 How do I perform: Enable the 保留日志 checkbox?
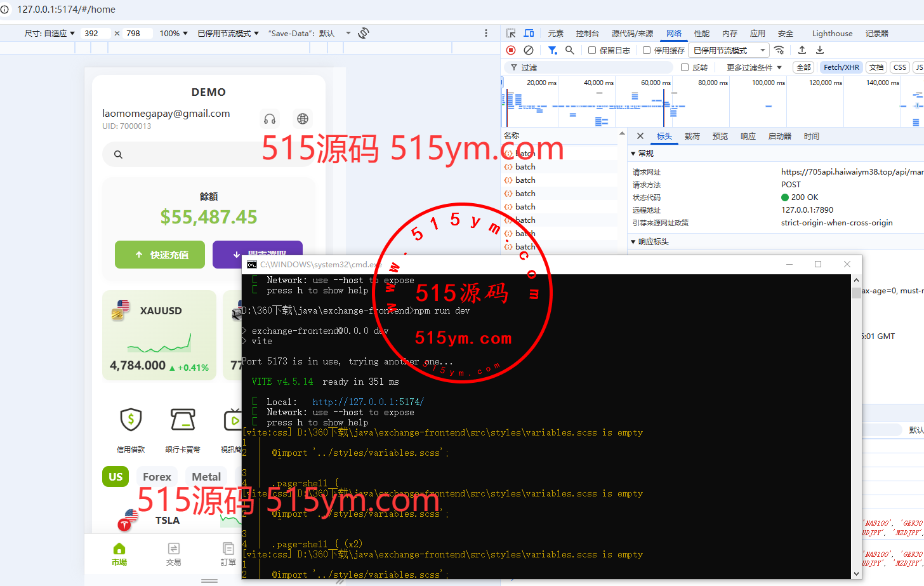point(591,50)
